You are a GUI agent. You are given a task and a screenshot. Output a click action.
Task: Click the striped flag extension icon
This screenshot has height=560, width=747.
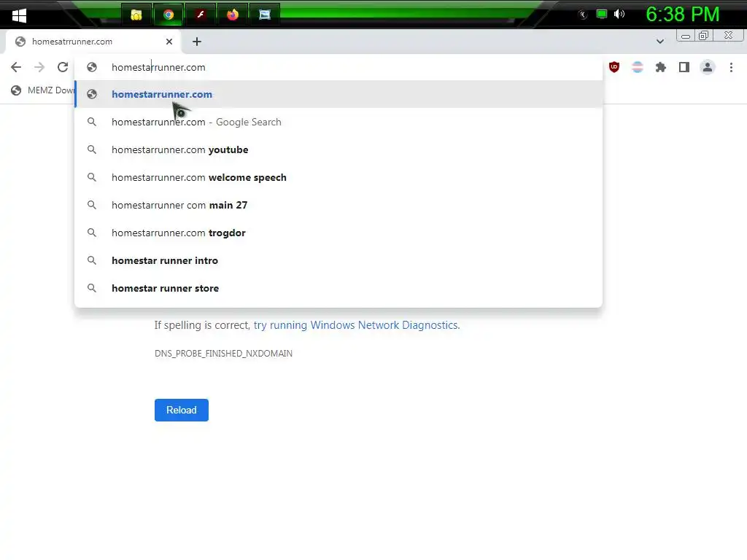638,67
